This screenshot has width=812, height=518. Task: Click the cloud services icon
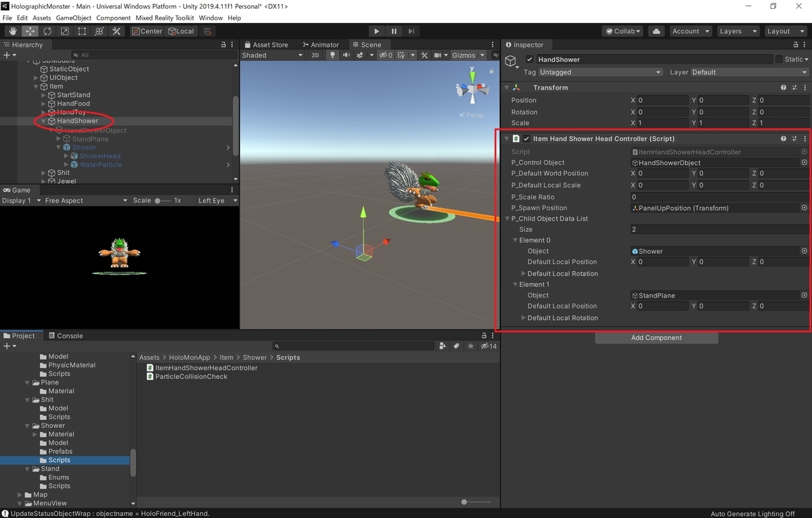(x=656, y=31)
